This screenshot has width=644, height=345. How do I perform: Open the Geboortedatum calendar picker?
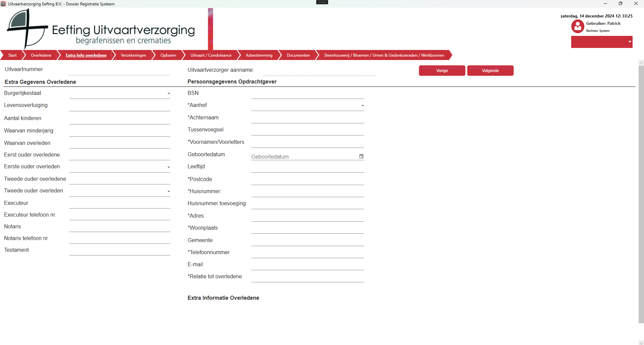click(361, 157)
